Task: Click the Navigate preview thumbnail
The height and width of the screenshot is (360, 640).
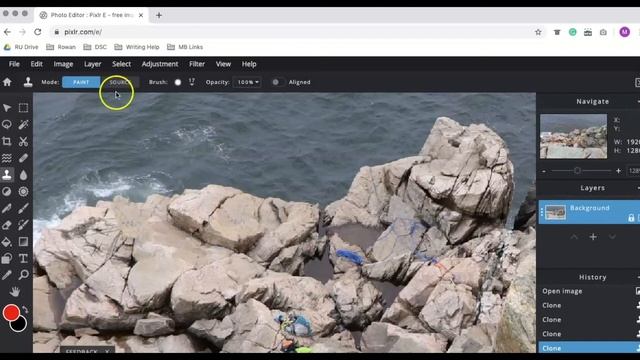Action: click(573, 136)
